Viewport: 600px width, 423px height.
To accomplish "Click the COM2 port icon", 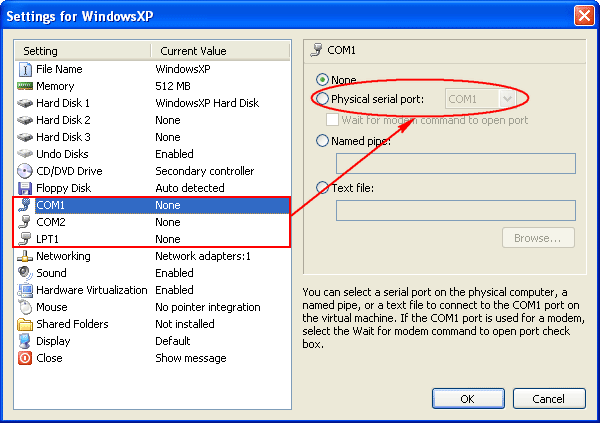I will click(25, 222).
